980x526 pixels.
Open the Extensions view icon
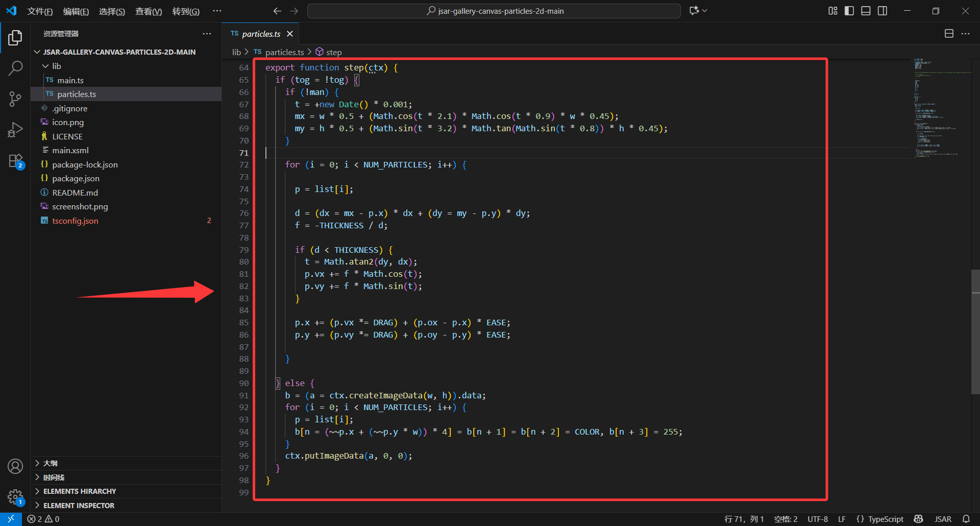[x=15, y=161]
